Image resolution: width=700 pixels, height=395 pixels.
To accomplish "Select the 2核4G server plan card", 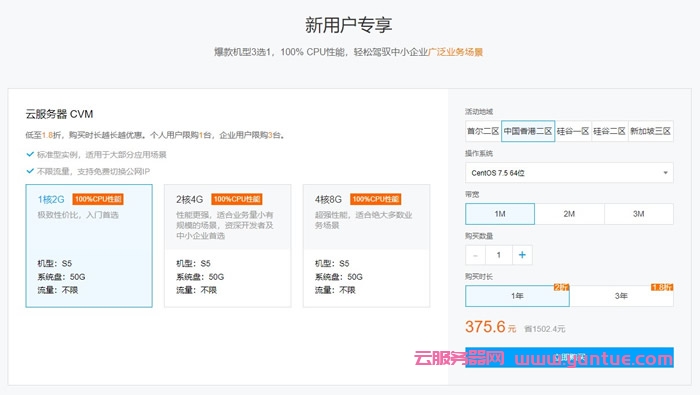I will tap(228, 245).
